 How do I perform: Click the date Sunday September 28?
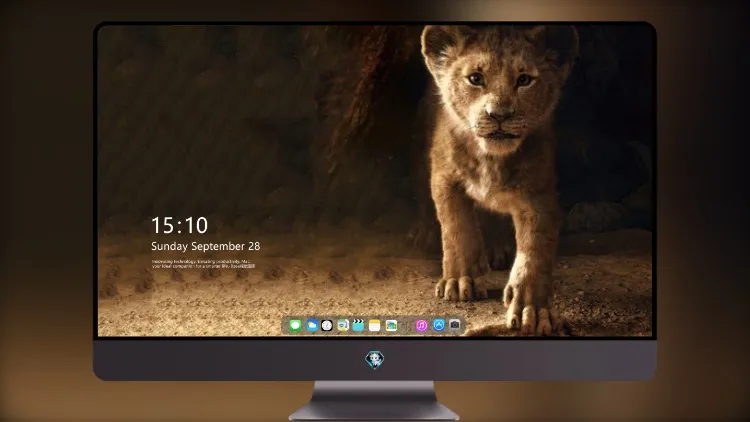pyautogui.click(x=206, y=246)
